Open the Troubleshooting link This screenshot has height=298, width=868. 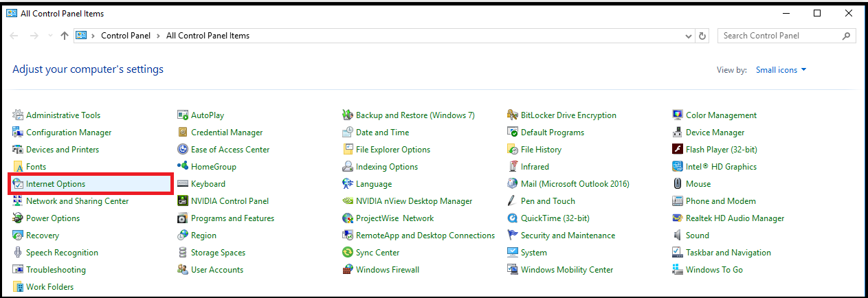click(56, 270)
